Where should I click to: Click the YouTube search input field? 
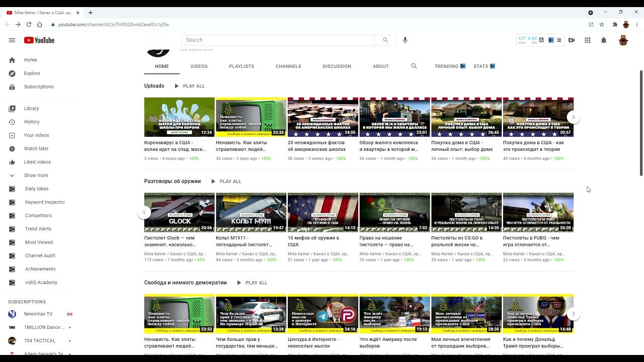point(278,40)
